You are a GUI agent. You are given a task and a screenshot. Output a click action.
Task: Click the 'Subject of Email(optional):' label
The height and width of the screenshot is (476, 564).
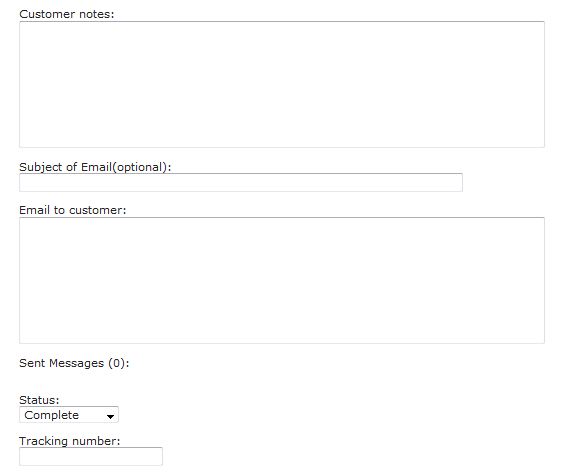coord(95,167)
